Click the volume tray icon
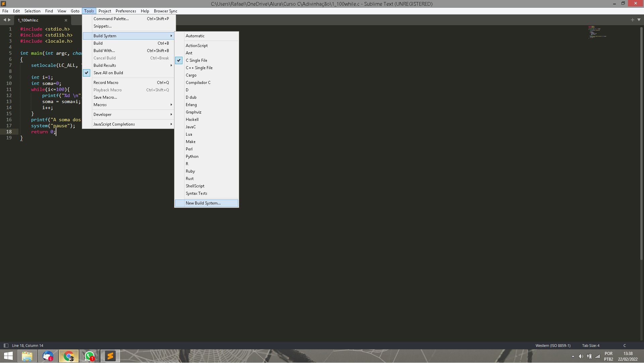The width and height of the screenshot is (644, 363). pos(581,357)
